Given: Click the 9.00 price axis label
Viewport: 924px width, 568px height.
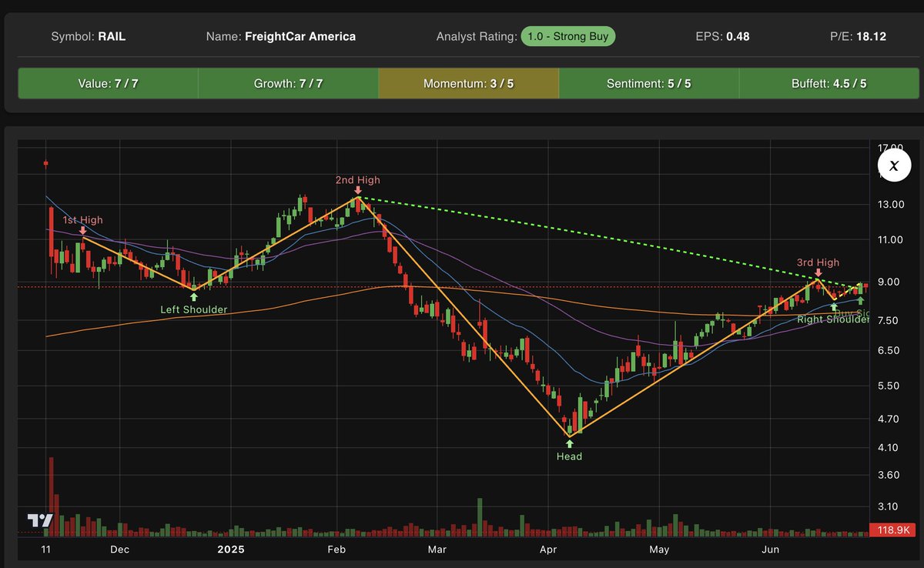Looking at the screenshot, I should (x=889, y=282).
